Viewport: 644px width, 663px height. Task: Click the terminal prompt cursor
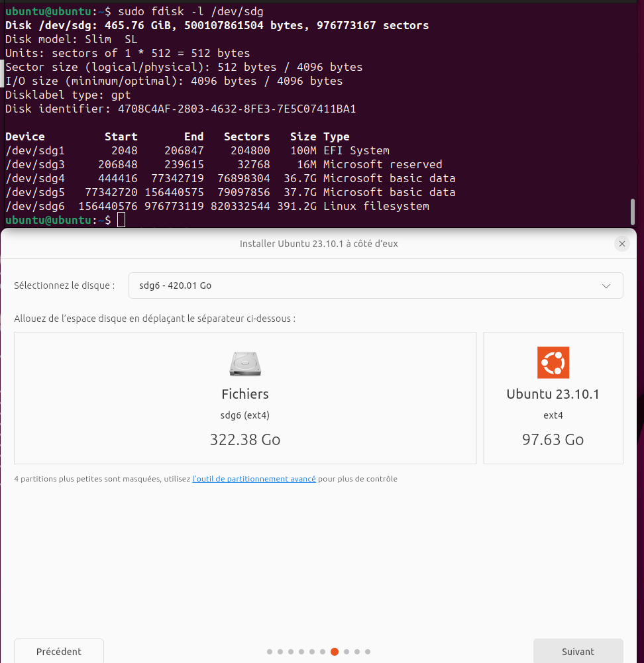tap(121, 220)
